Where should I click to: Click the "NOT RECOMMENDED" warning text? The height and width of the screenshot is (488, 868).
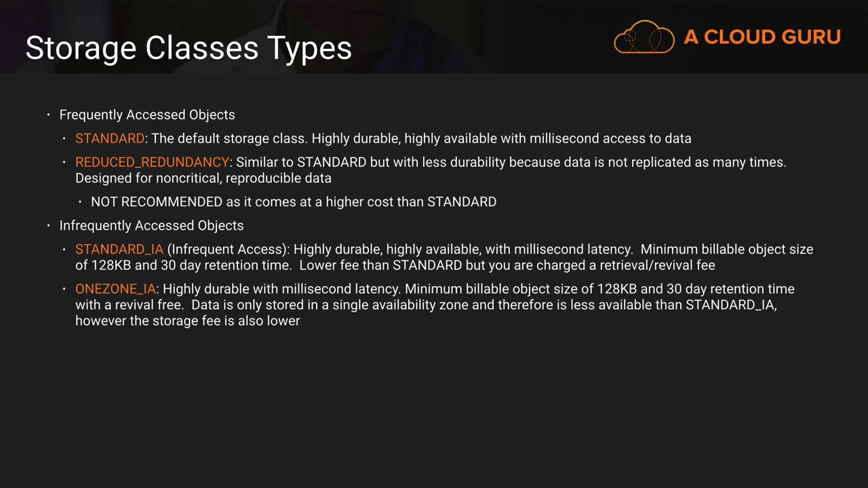(157, 201)
